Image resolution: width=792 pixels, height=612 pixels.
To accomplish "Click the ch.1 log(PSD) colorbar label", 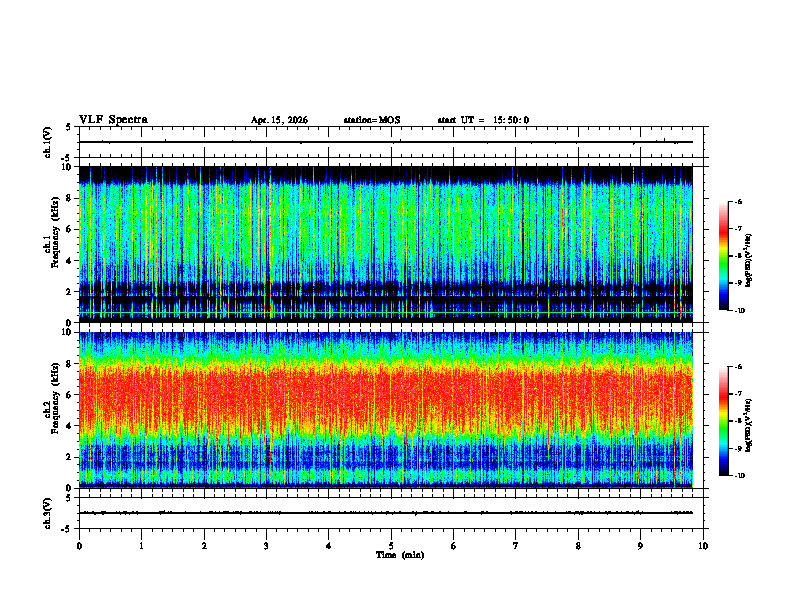I will tap(749, 260).
